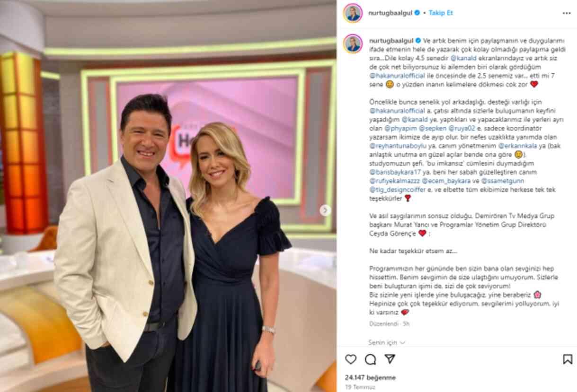Open the @rufiyekalmazzz mention
The width and height of the screenshot is (577, 392).
[394, 181]
